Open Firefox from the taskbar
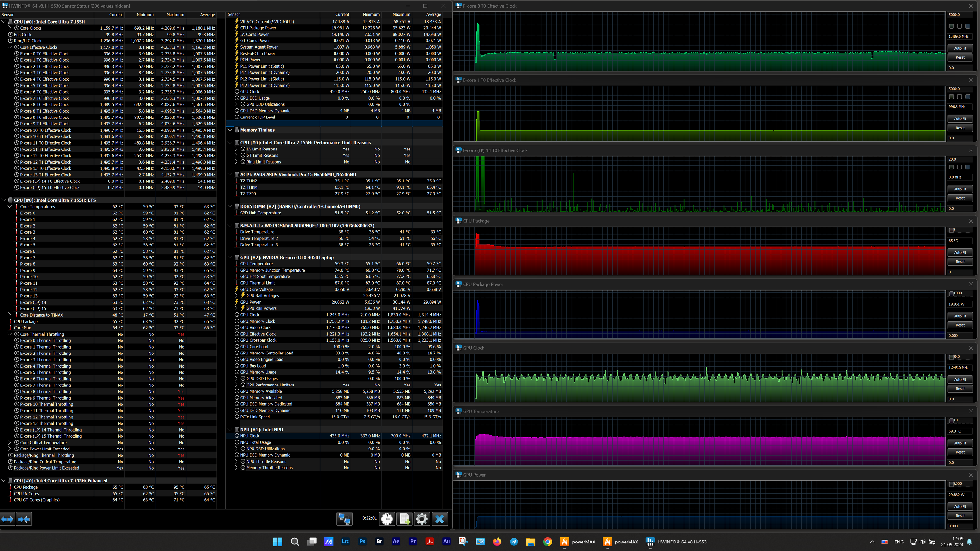Viewport: 980px width, 551px height. pos(497,542)
